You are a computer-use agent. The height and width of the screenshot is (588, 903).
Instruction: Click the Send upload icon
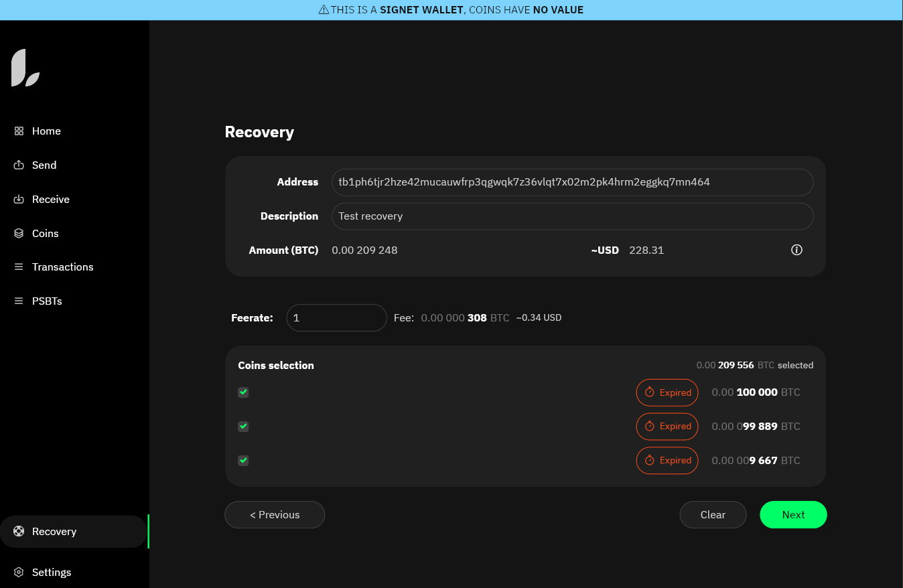tap(19, 165)
